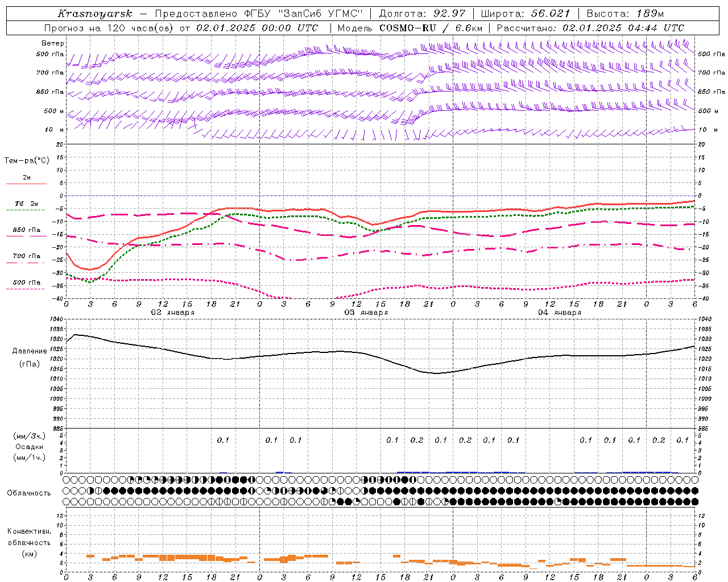Click the "Тем-ра(°C)" temperature panel label
Screen dimensions: 728x582
pos(27,161)
